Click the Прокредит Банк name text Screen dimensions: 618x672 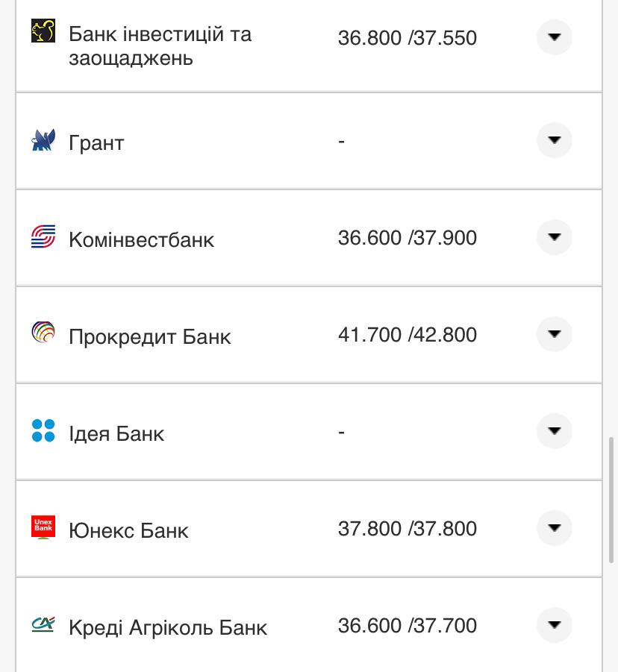coord(149,336)
